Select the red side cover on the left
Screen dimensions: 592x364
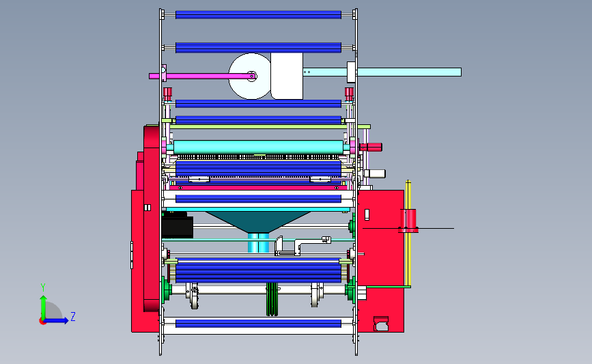click(152, 219)
